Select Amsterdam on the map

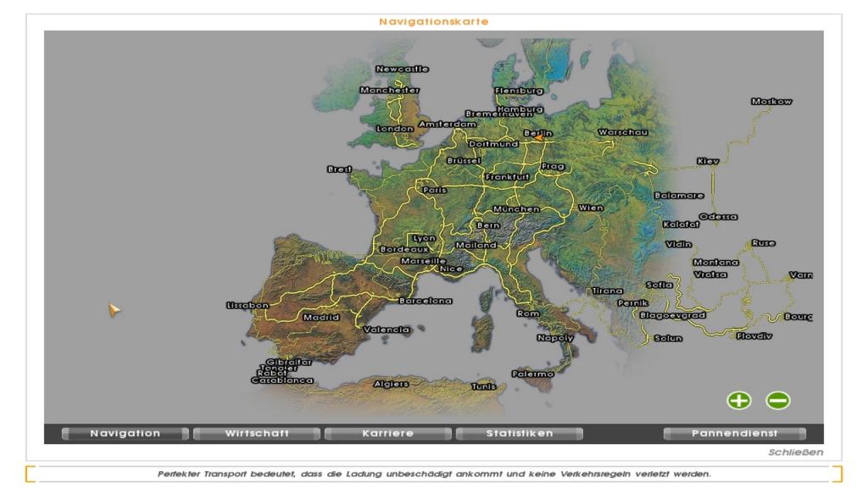click(448, 125)
